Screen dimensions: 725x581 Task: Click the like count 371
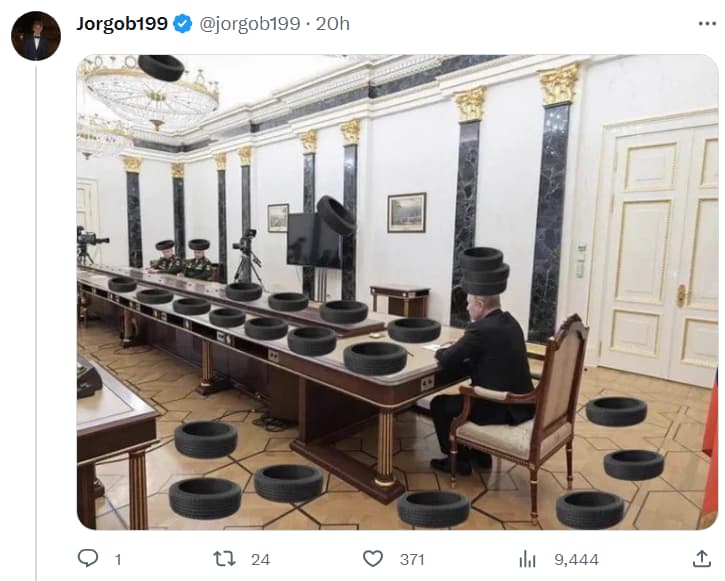[x=412, y=560]
